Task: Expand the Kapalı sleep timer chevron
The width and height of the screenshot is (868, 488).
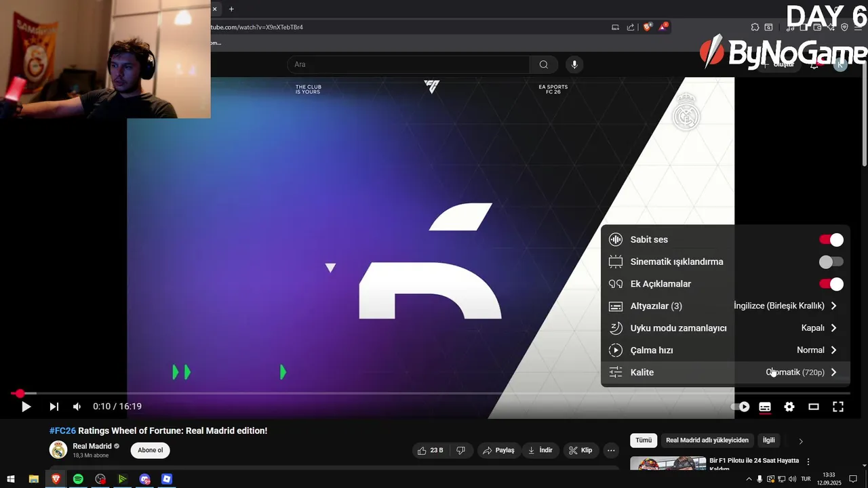Action: pyautogui.click(x=833, y=328)
